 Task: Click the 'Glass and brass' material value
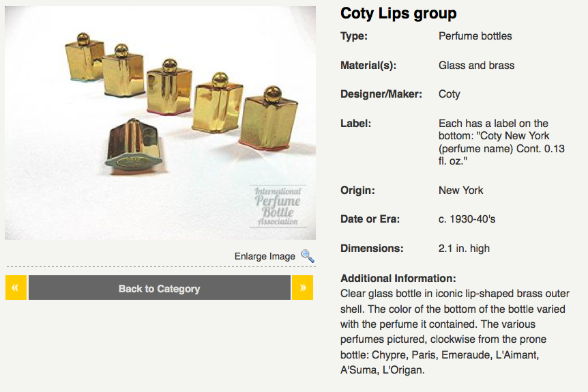[476, 66]
